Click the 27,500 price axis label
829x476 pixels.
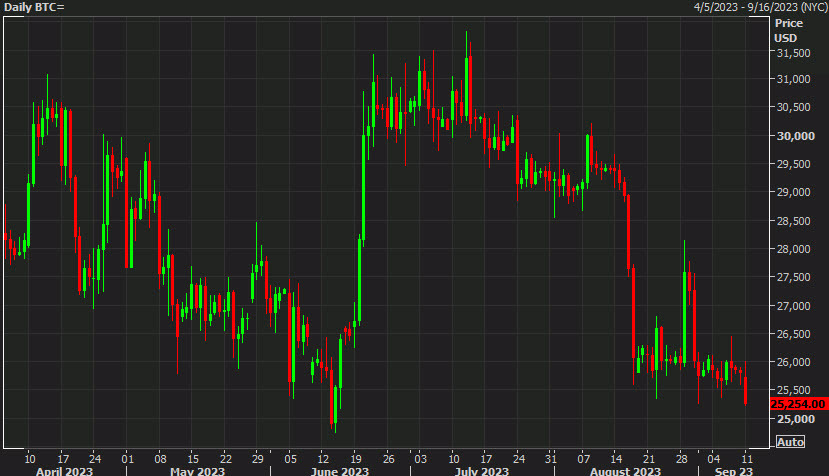coord(793,277)
